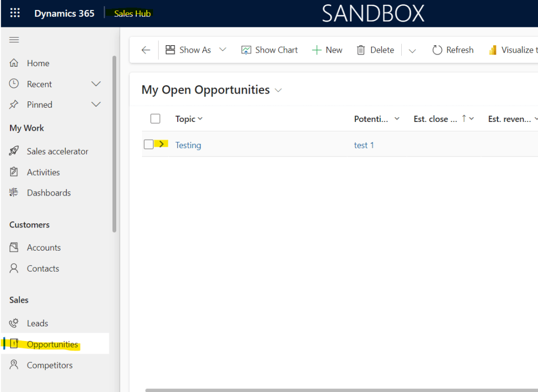Open the app launcher waffle icon
Viewport: 538px width, 392px height.
coord(15,13)
